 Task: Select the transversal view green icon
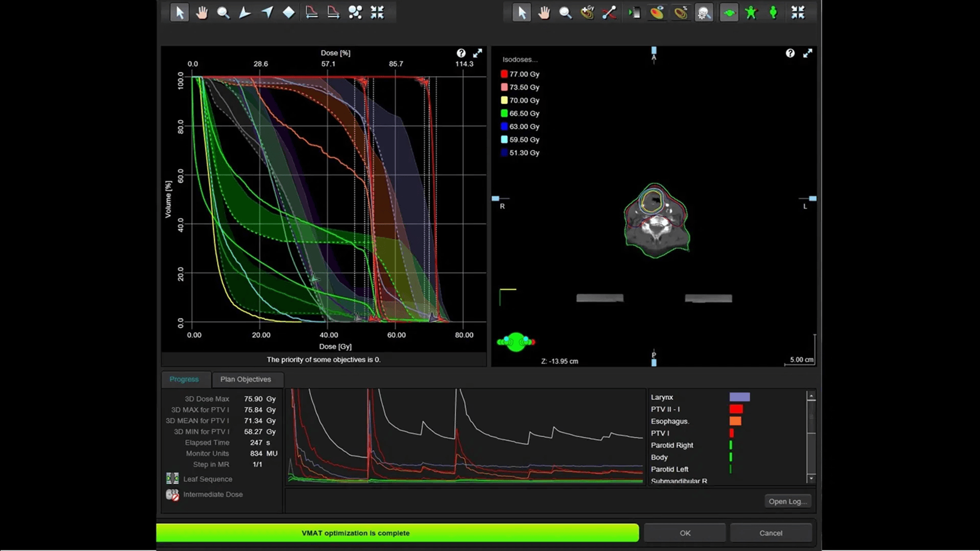coord(729,13)
